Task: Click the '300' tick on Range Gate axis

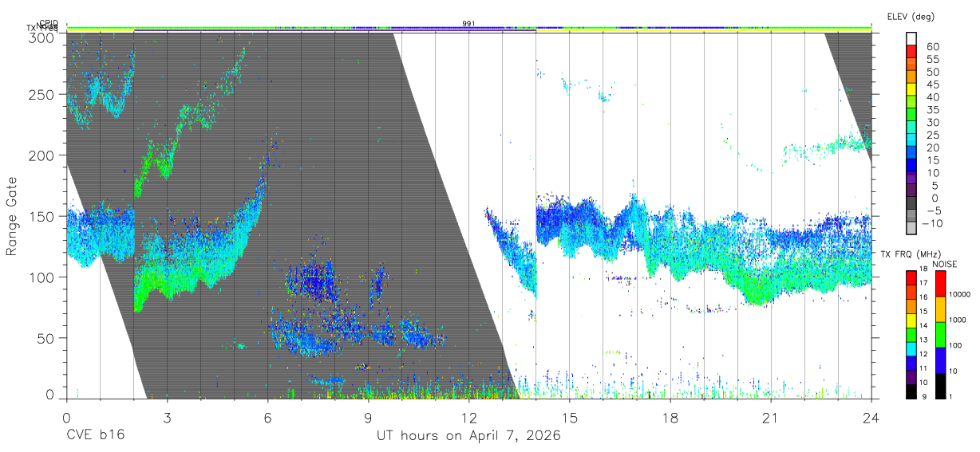Action: pyautogui.click(x=41, y=37)
